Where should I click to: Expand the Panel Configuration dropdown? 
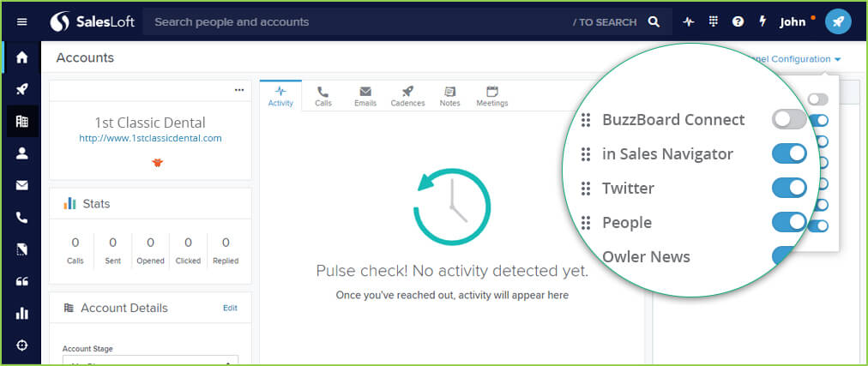[794, 58]
